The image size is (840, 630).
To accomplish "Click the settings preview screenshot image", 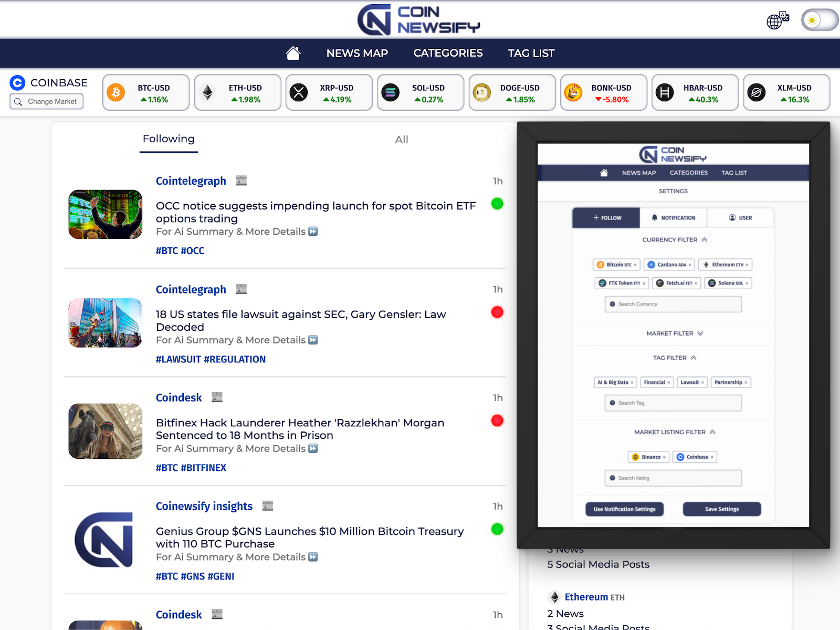I will click(673, 335).
